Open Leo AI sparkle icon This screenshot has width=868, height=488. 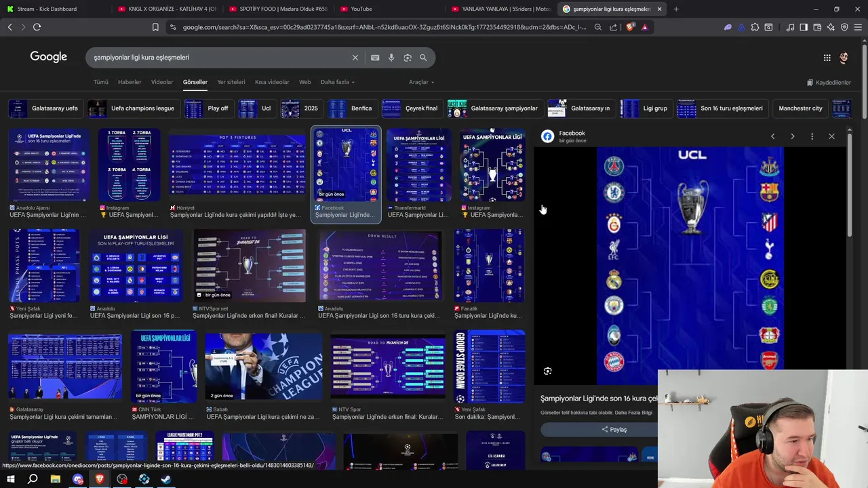(x=831, y=27)
